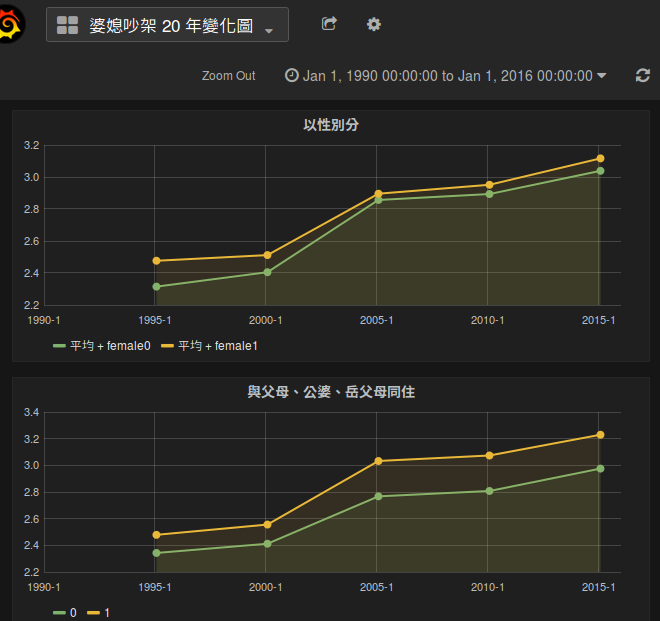Open the 以性別分 panel title menu
The height and width of the screenshot is (621, 660).
(x=330, y=125)
